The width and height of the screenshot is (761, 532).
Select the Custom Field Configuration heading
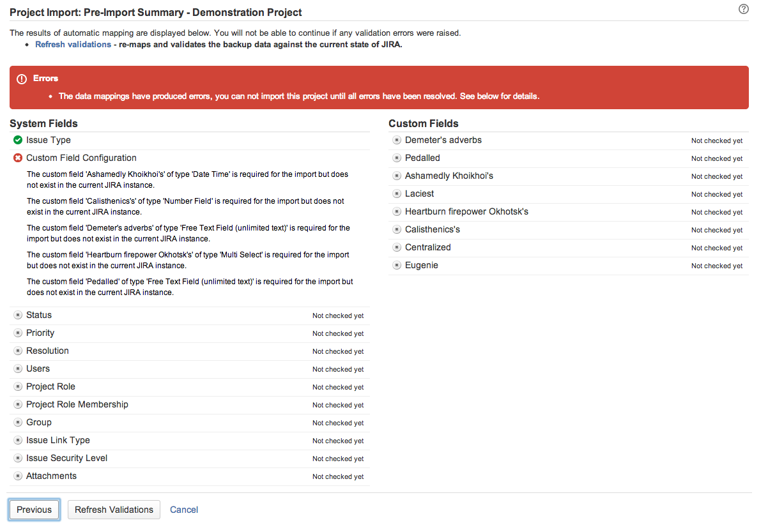81,158
